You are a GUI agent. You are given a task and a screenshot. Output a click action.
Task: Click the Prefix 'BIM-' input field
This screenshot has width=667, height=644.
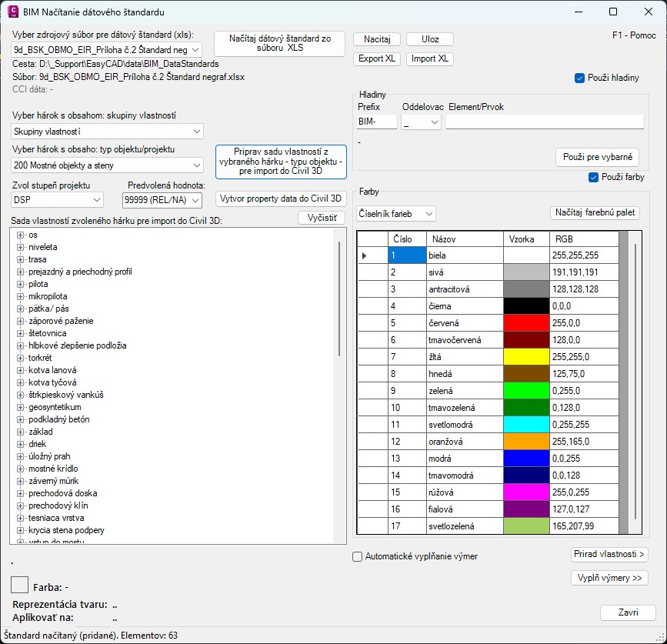(x=377, y=122)
